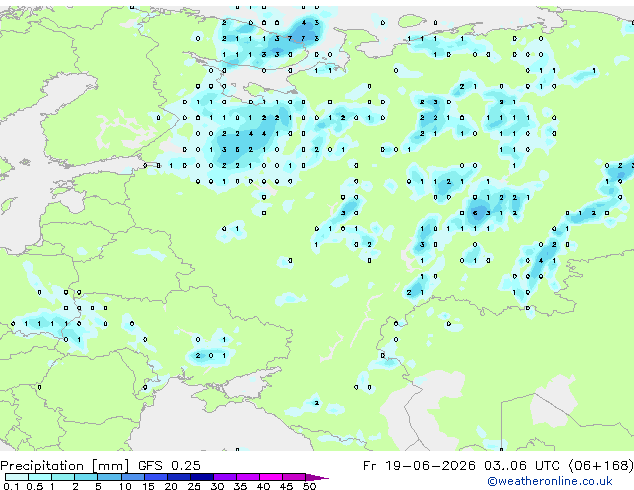The image size is (634, 490).
Task: Click the 0.1–0.5 mm legend color box
Action: (17, 477)
